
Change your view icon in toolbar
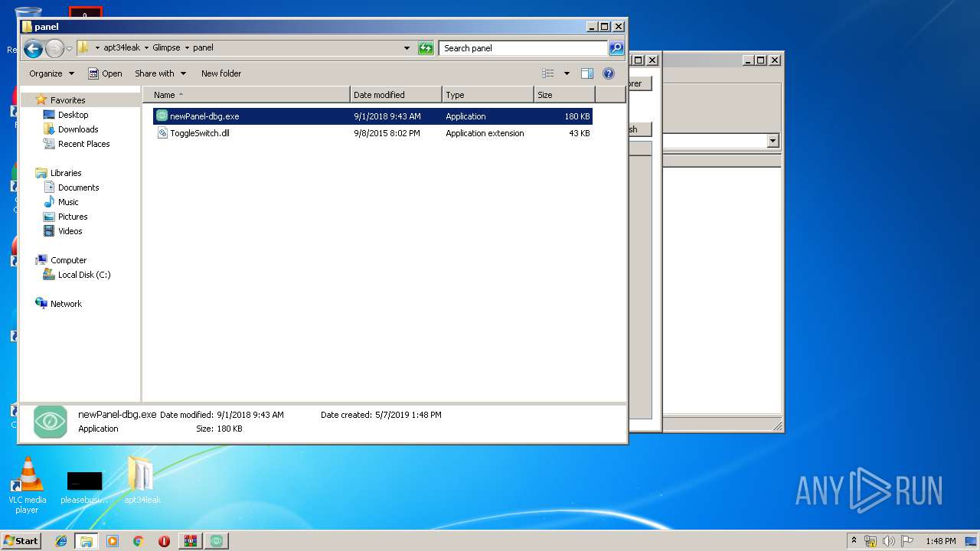click(548, 73)
